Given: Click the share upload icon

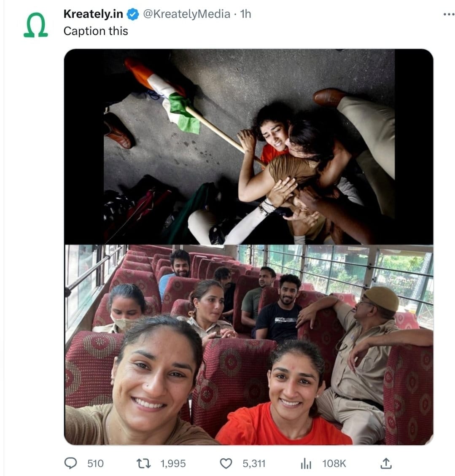Looking at the screenshot, I should [x=386, y=464].
